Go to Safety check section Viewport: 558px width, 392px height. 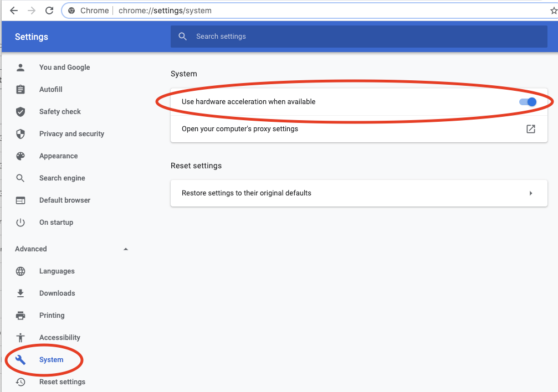[x=60, y=112]
